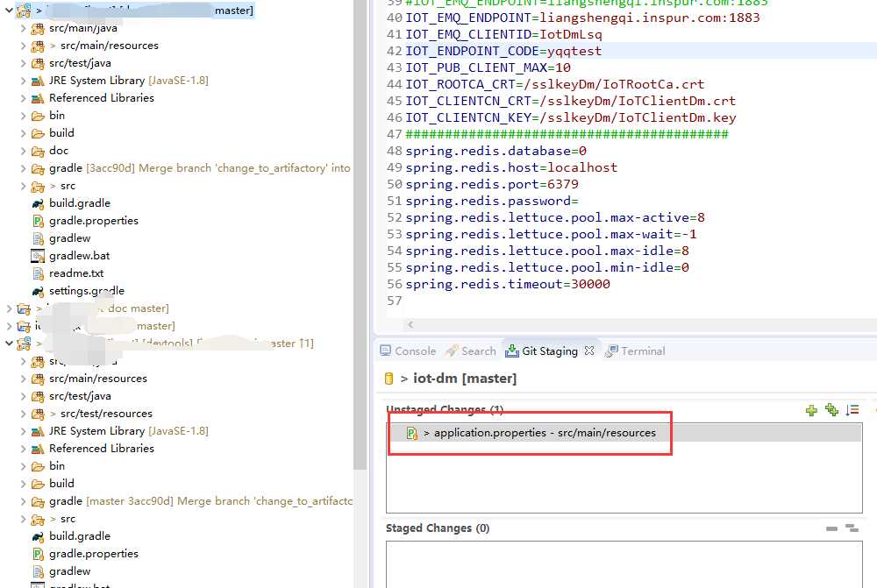Select upper build.gradle file

80,203
